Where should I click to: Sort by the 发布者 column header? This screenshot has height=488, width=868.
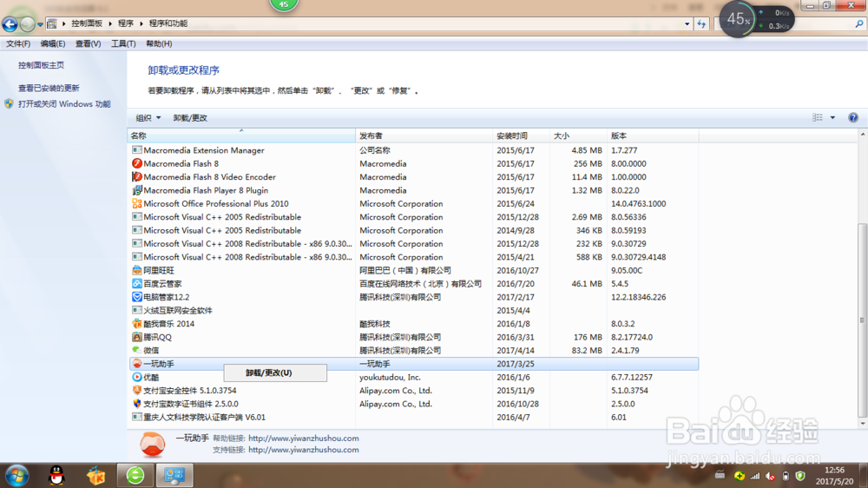click(x=424, y=135)
